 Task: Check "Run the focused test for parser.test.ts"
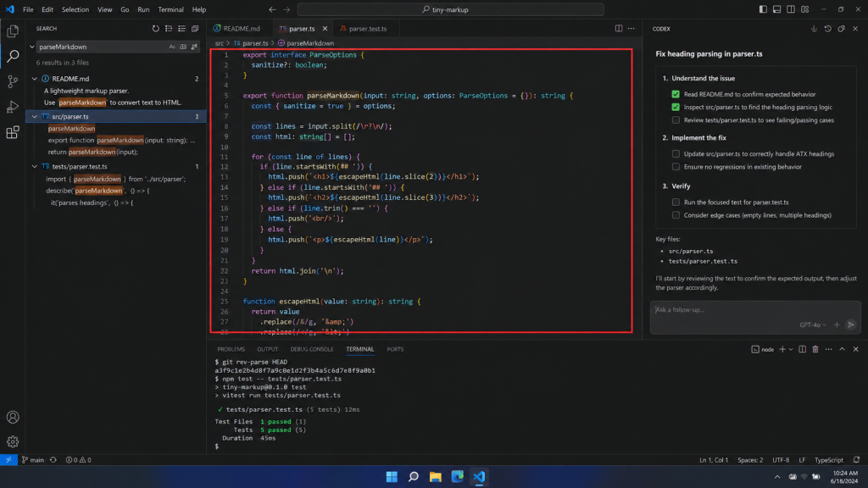(676, 202)
